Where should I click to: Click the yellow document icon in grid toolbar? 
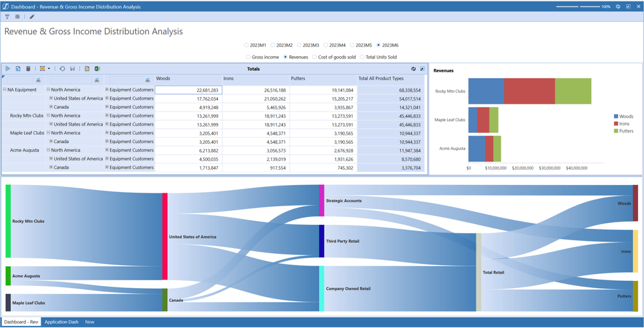tap(87, 69)
